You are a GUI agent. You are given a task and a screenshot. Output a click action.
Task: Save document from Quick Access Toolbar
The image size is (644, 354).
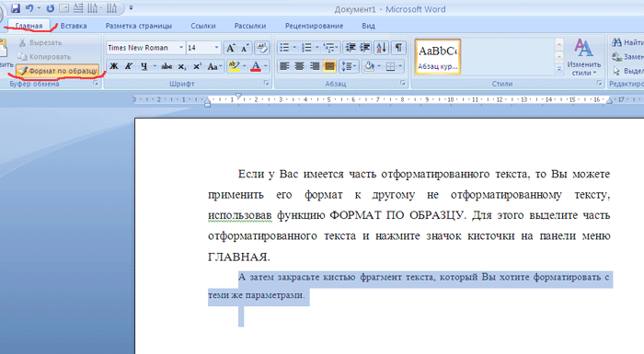point(16,8)
